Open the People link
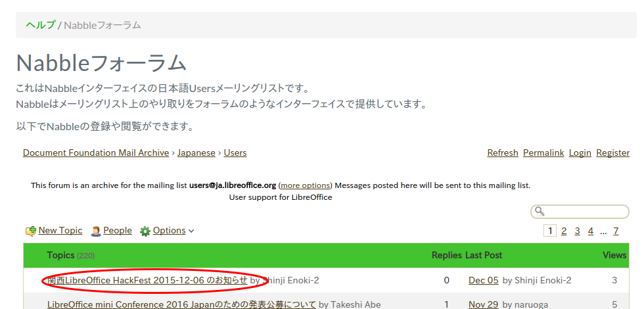The image size is (644, 309). tap(118, 231)
